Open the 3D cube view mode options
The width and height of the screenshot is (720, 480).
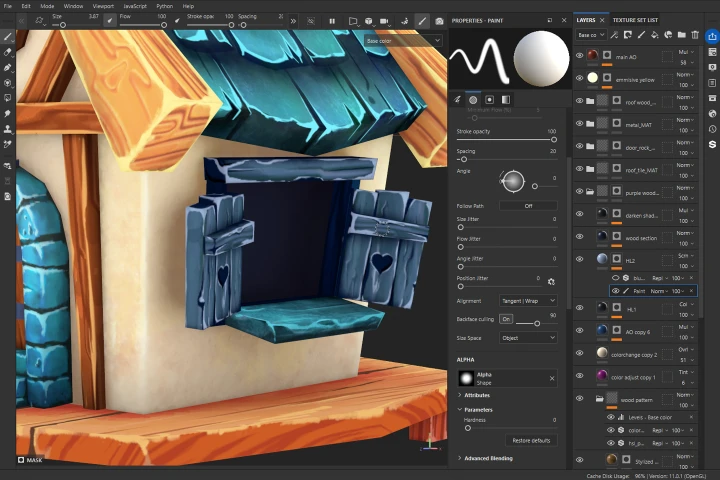(368, 21)
